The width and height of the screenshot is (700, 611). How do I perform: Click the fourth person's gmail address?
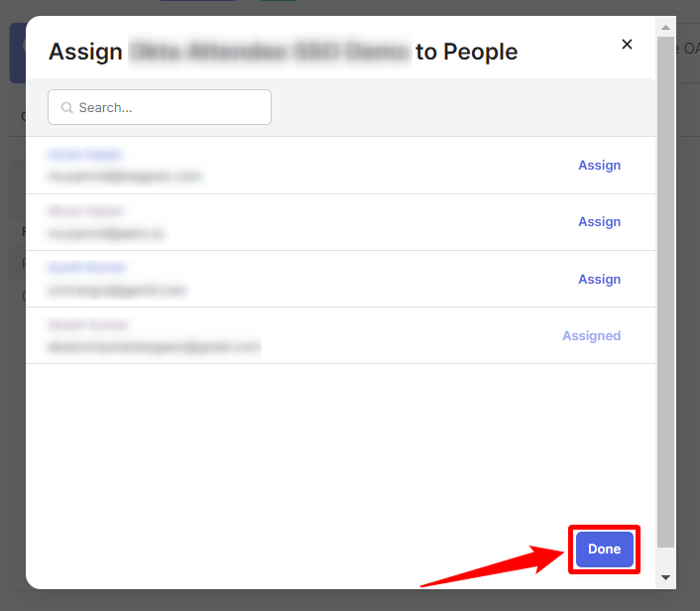pos(154,347)
